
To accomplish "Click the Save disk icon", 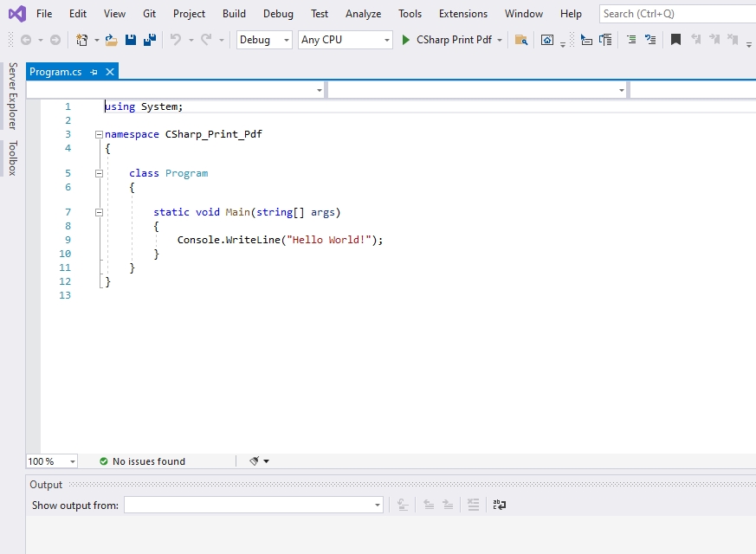I will tap(131, 40).
